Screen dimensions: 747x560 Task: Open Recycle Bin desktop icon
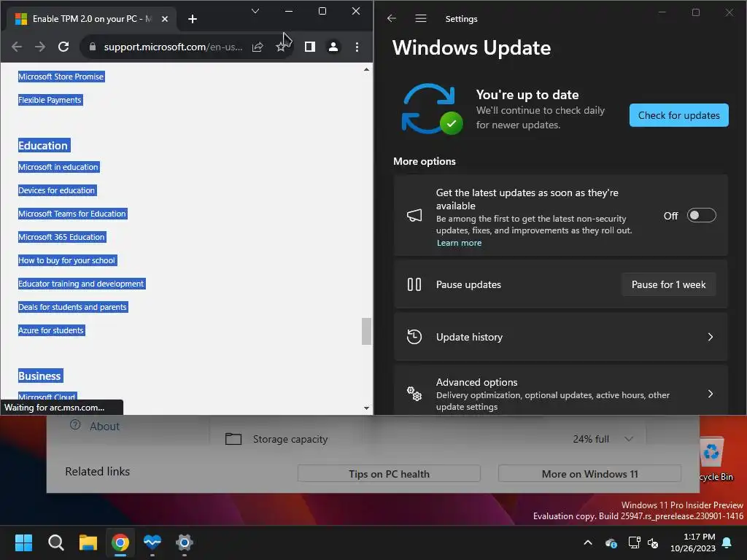coord(716,458)
